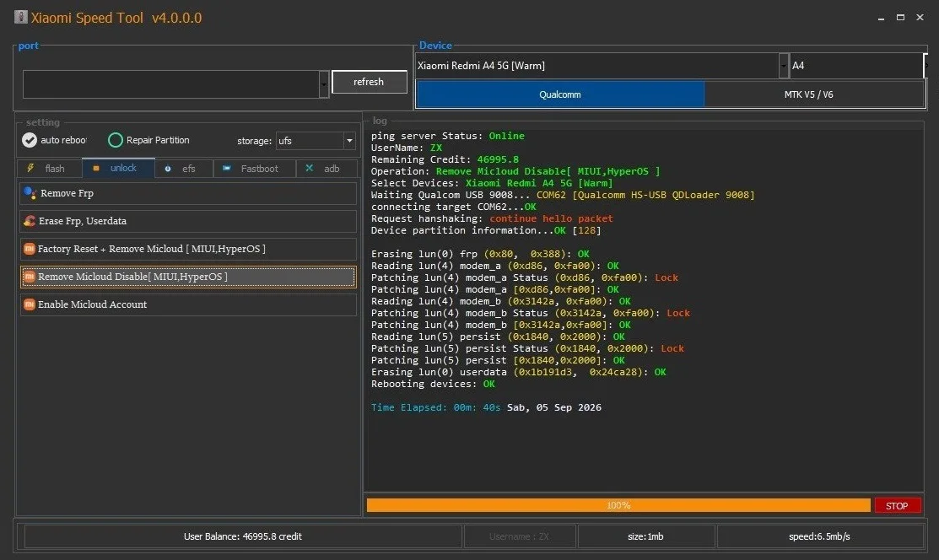Switch to the unlock tab
939x560 pixels.
point(119,169)
